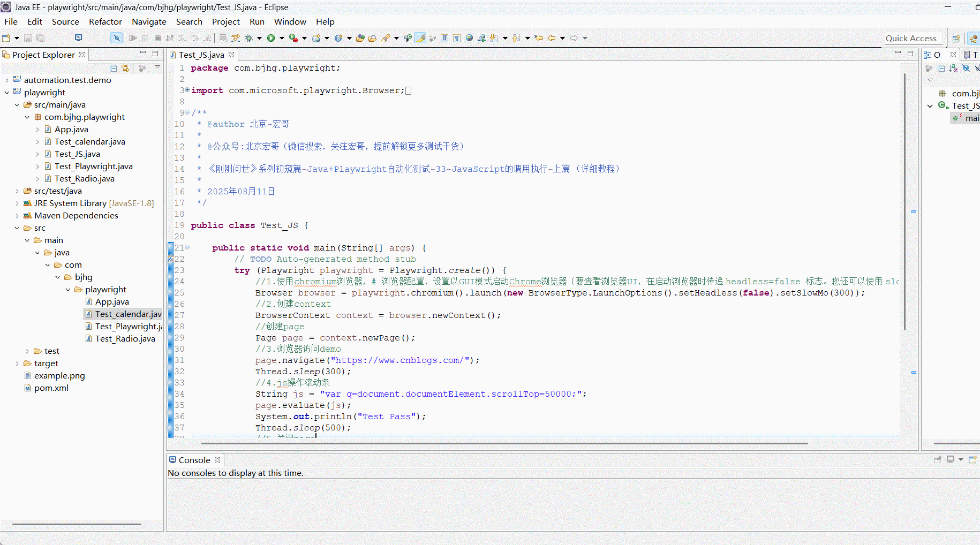Click the Open Task folder toolbar icon
Image resolution: width=980 pixels, height=545 pixels.
coord(373,38)
